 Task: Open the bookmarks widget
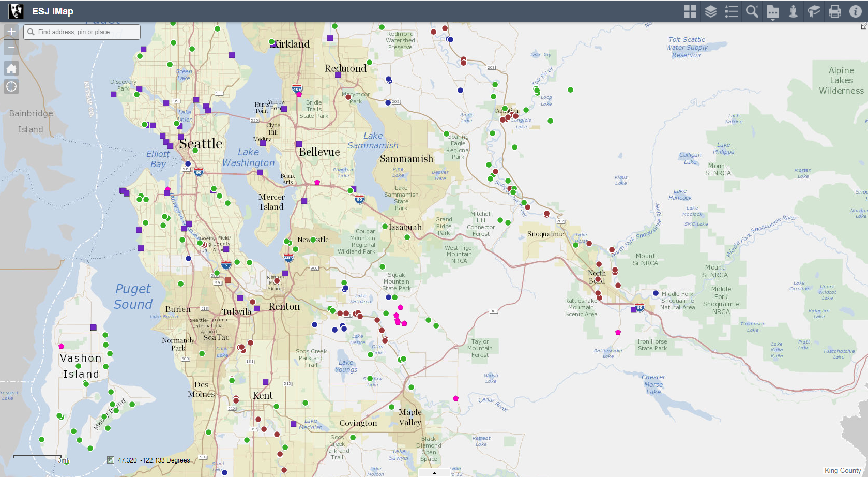click(814, 11)
